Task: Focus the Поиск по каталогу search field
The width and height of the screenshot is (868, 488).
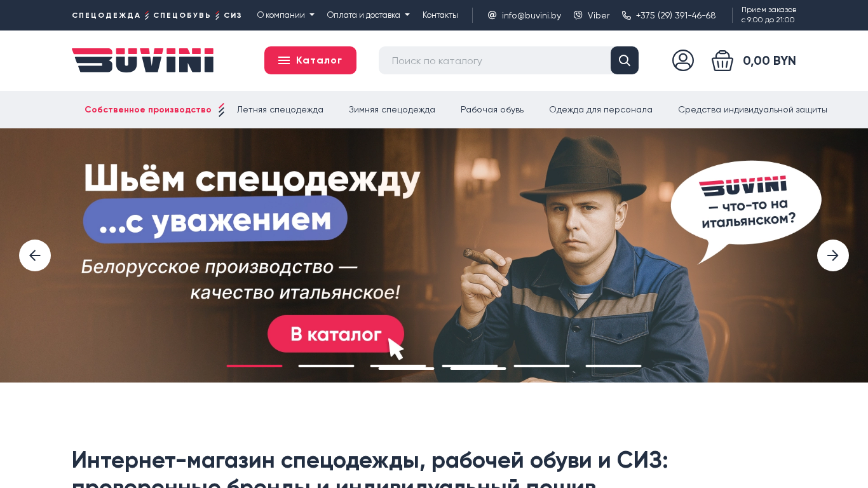Action: 494,60
